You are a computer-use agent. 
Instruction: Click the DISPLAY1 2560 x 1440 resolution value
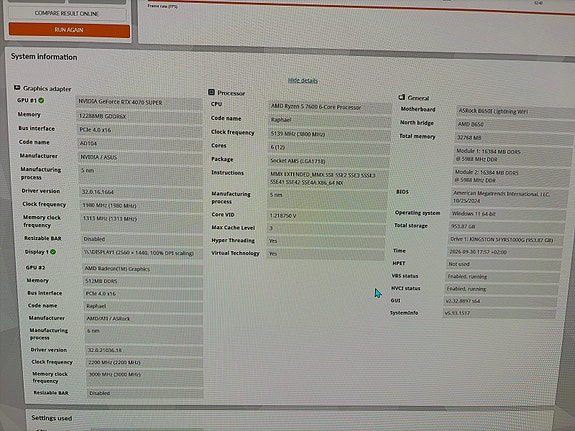pos(142,253)
